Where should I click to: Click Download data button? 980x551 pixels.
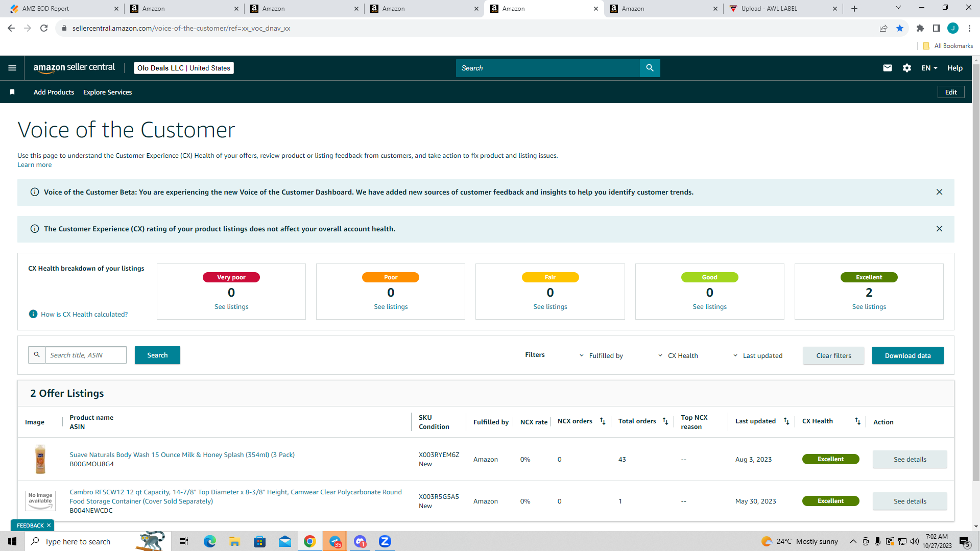click(x=907, y=355)
